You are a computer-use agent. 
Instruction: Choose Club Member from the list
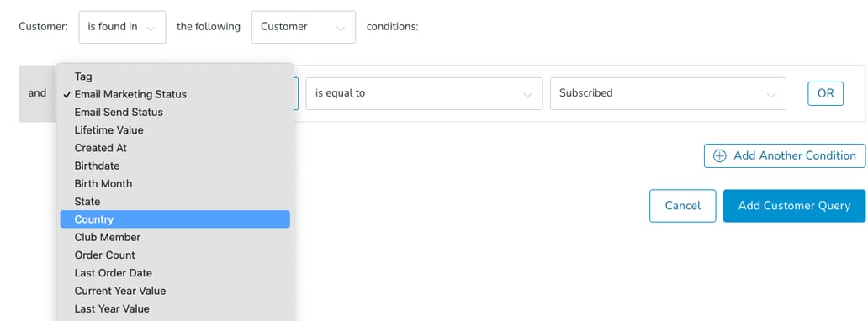coord(175,237)
